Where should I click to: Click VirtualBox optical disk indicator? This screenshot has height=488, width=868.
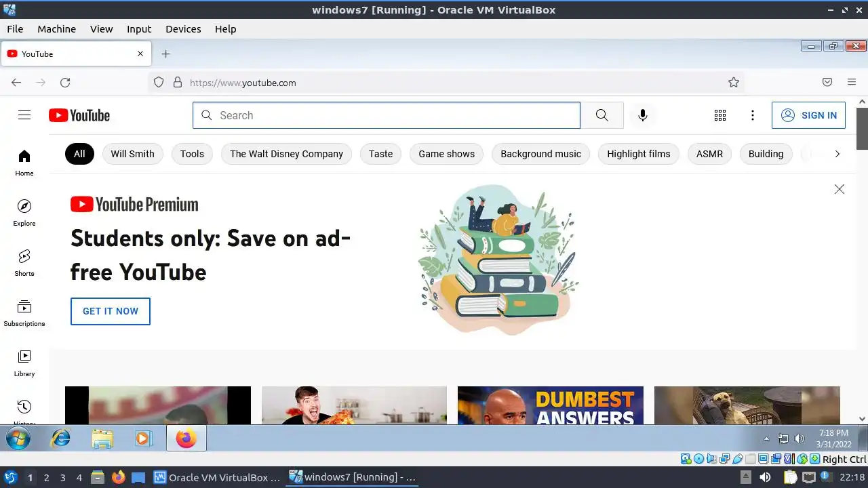pyautogui.click(x=699, y=460)
